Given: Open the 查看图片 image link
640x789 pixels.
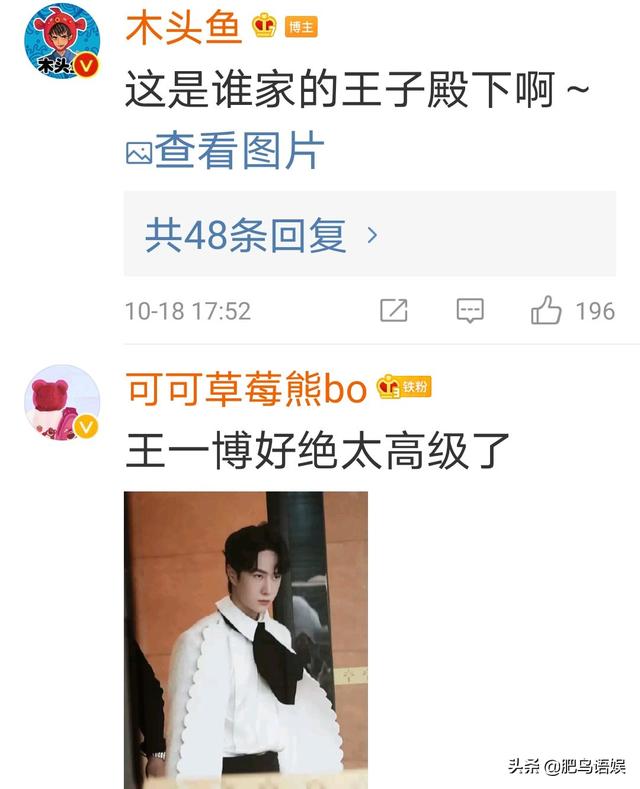Looking at the screenshot, I should coord(239,150).
